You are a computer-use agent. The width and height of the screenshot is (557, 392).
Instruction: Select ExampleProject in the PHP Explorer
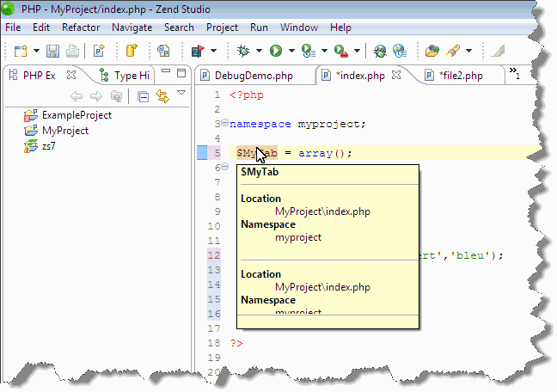pyautogui.click(x=77, y=114)
